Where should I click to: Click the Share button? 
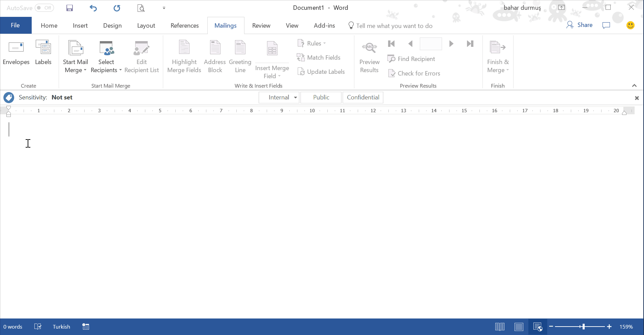(x=580, y=25)
